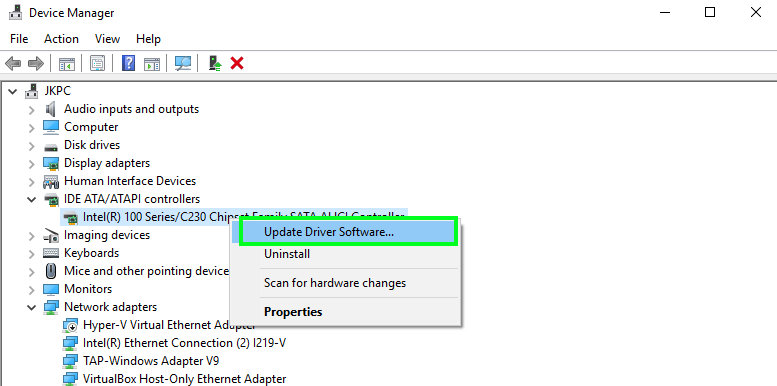The height and width of the screenshot is (386, 777).
Task: Click the Human Interface Devices icon
Action: 51,181
